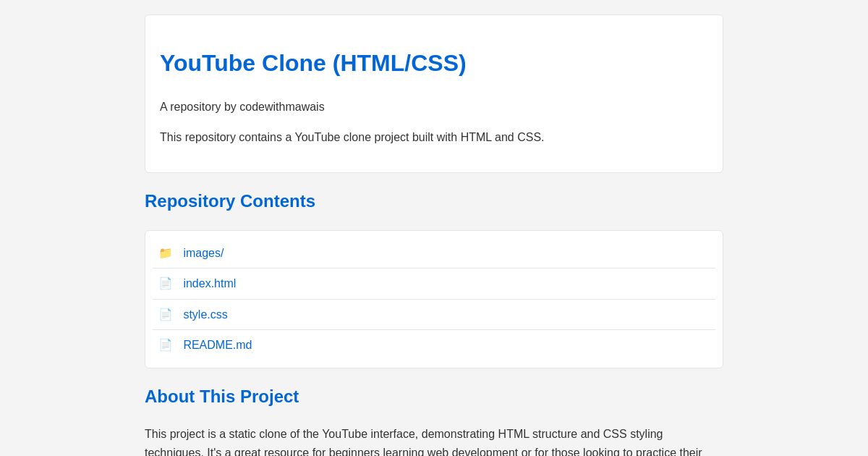Select the index.html row in the file list
The image size is (868, 456).
pos(434,283)
